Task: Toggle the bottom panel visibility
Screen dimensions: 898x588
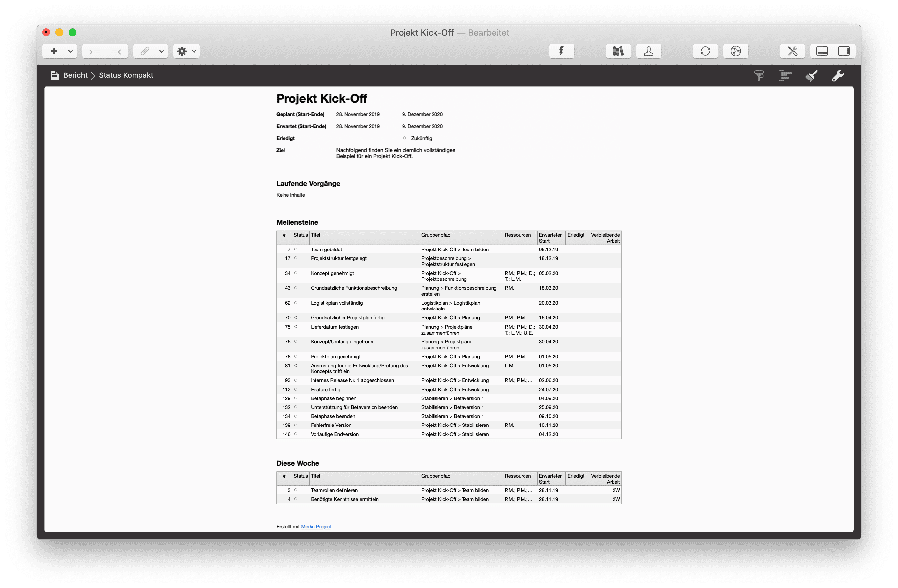Action: (822, 51)
